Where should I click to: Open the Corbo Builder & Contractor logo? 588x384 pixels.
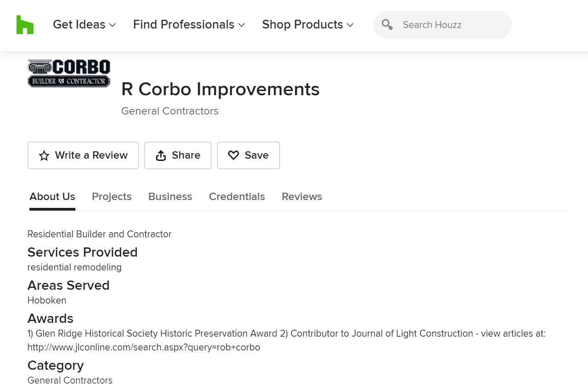coord(69,74)
